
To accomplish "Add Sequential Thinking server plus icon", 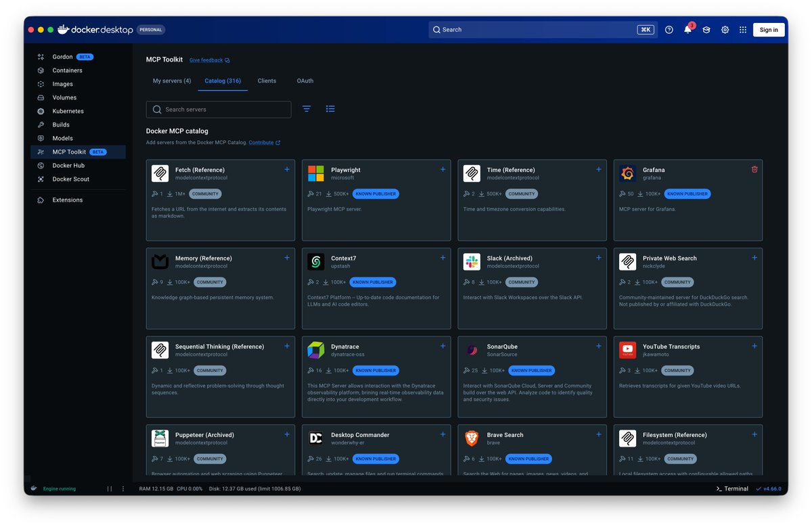I will coord(287,346).
